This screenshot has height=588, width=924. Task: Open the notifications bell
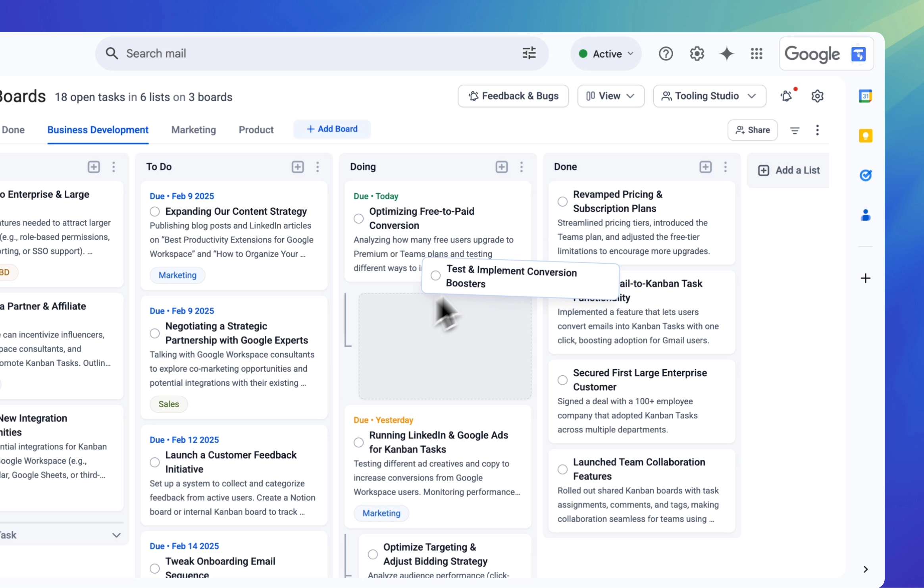786,96
